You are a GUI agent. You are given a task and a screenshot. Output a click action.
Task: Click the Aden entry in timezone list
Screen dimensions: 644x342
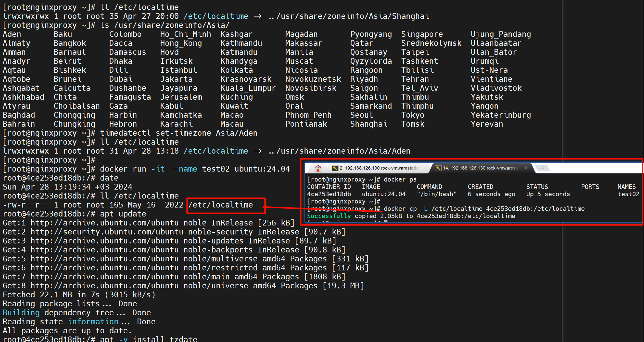click(12, 34)
